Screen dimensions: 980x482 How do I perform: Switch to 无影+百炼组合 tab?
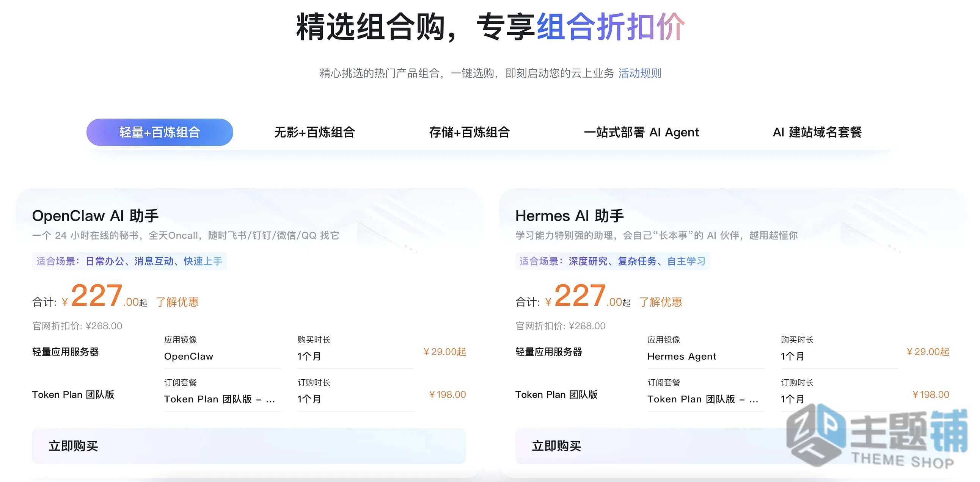pyautogui.click(x=315, y=132)
